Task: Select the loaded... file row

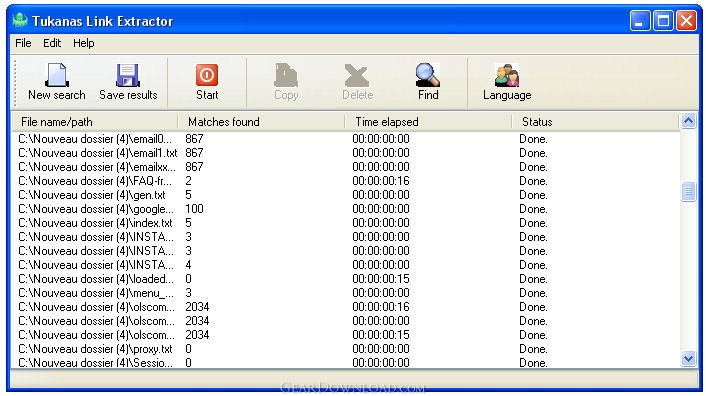Action: (x=346, y=279)
